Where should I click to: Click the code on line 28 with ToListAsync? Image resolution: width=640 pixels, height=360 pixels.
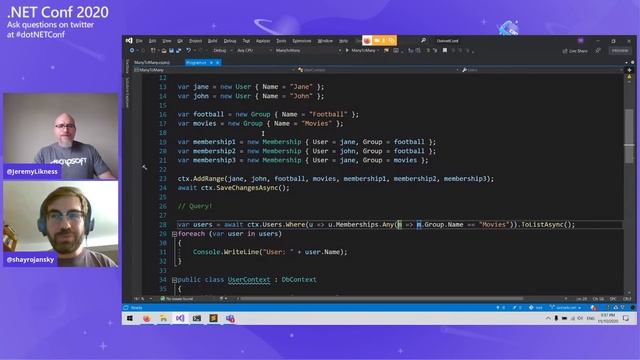tap(376, 224)
